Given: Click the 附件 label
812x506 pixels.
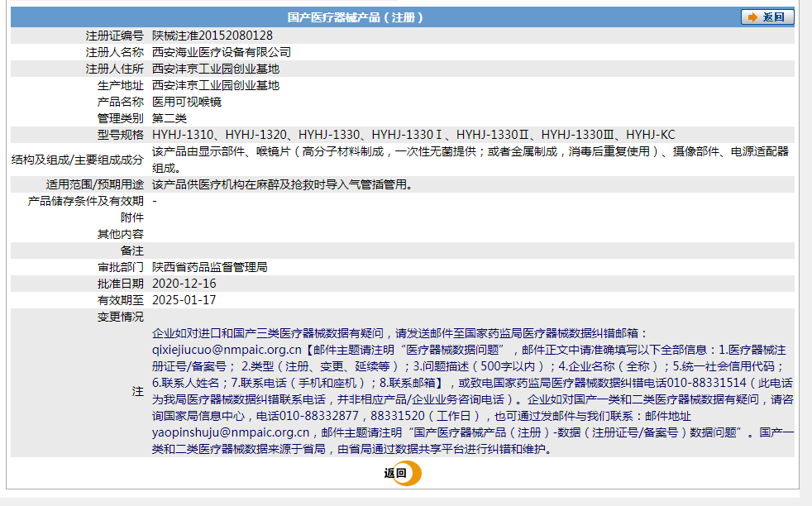Looking at the screenshot, I should [x=131, y=217].
